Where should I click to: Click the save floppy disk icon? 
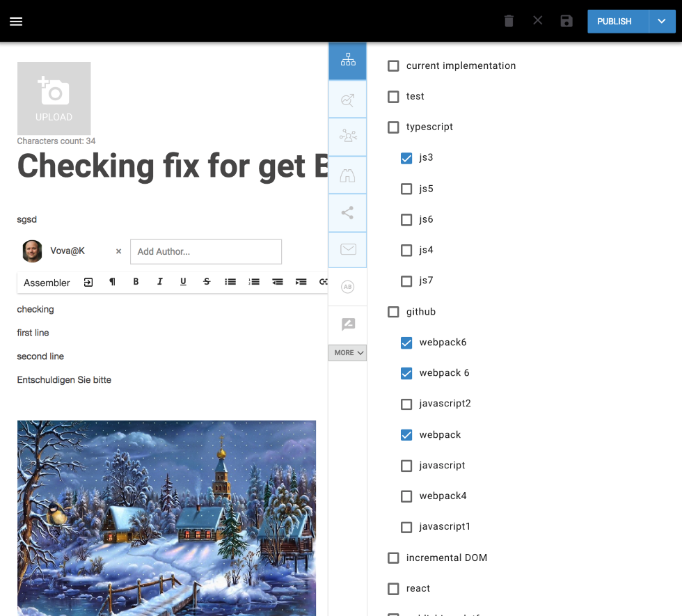566,21
